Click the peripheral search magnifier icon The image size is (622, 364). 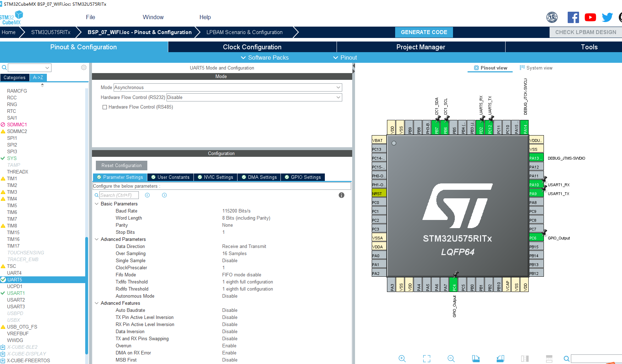click(x=4, y=67)
